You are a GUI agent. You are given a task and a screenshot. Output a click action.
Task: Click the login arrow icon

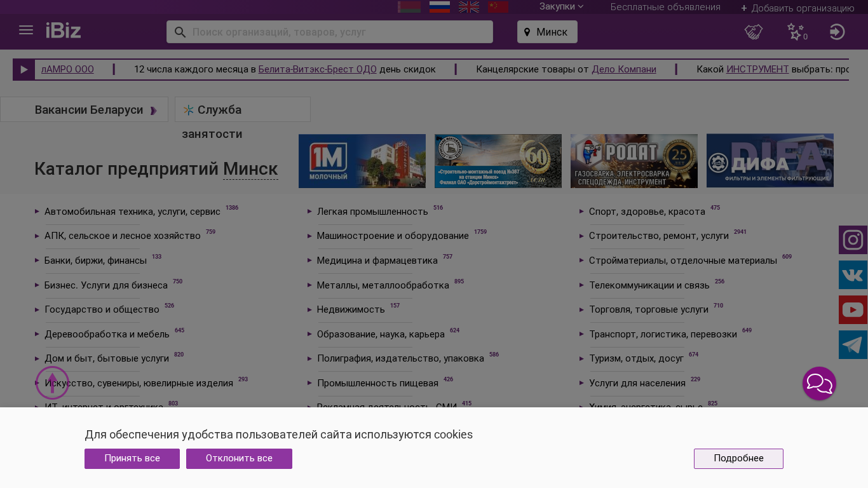[837, 32]
